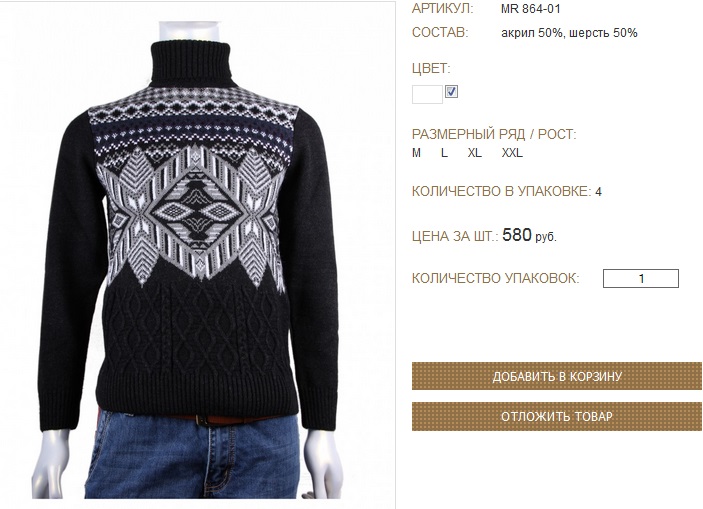Click the РАЗМЕРНЫЙ РЯД / РОСТ label

point(494,134)
